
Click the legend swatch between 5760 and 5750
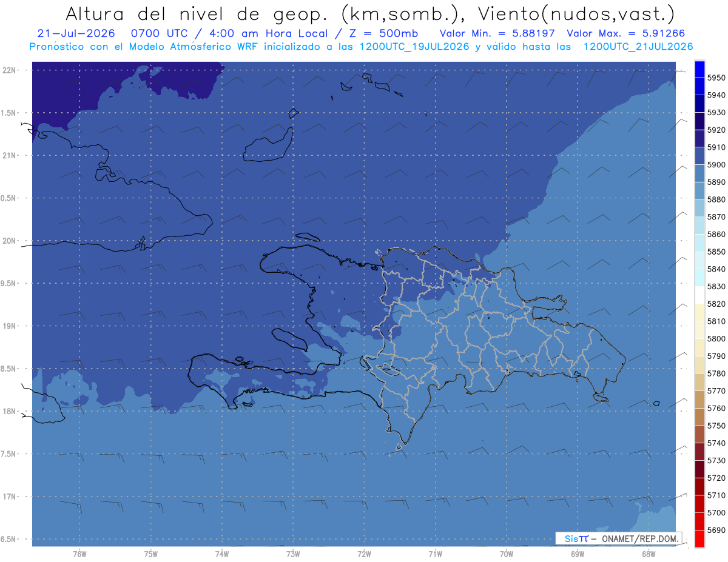pyautogui.click(x=699, y=416)
